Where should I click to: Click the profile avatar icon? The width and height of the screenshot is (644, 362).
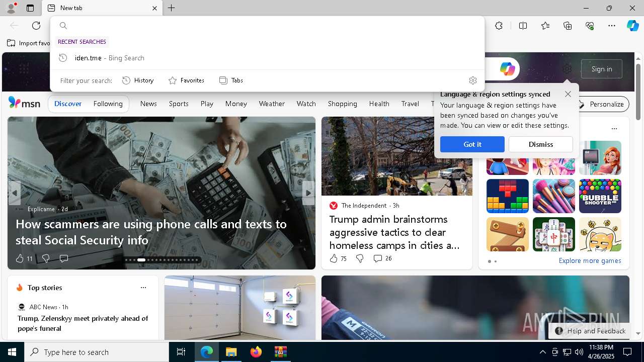[11, 8]
